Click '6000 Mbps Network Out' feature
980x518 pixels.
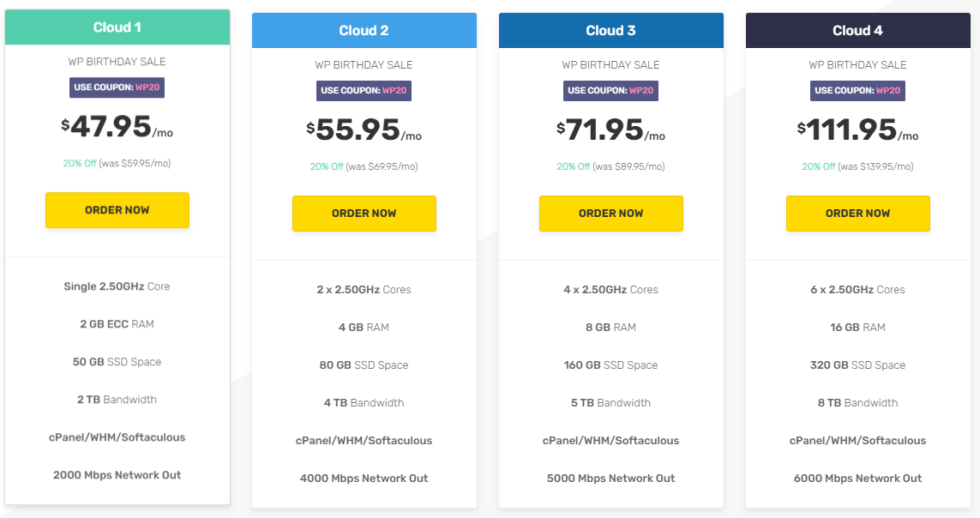click(x=857, y=479)
